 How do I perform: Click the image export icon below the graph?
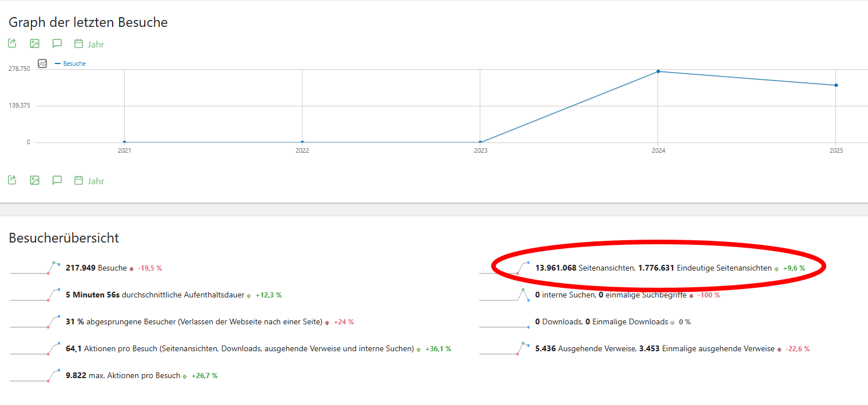(34, 180)
